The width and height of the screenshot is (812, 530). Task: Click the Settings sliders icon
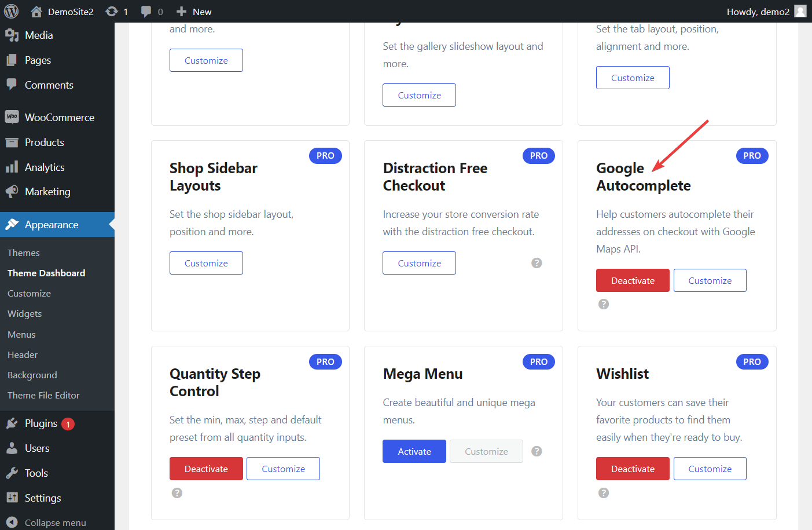[12, 498]
